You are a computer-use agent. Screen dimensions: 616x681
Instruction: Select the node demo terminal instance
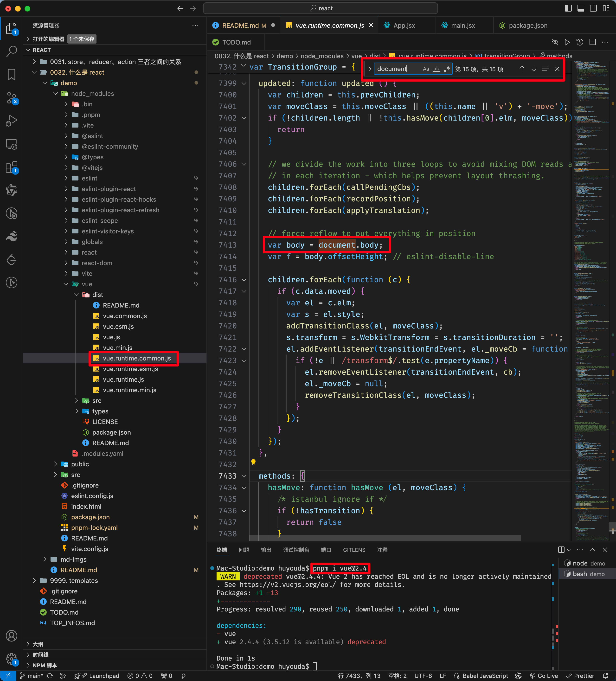pos(587,563)
